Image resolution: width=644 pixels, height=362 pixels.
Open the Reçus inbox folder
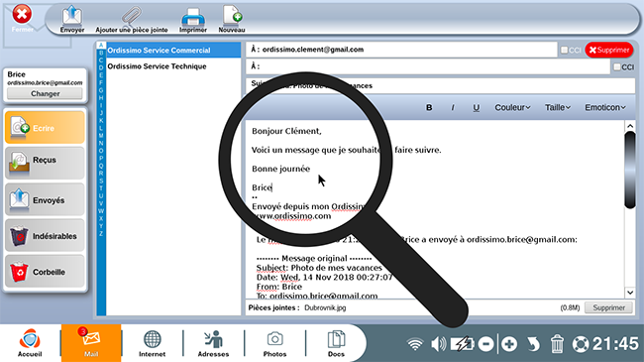[x=45, y=163]
